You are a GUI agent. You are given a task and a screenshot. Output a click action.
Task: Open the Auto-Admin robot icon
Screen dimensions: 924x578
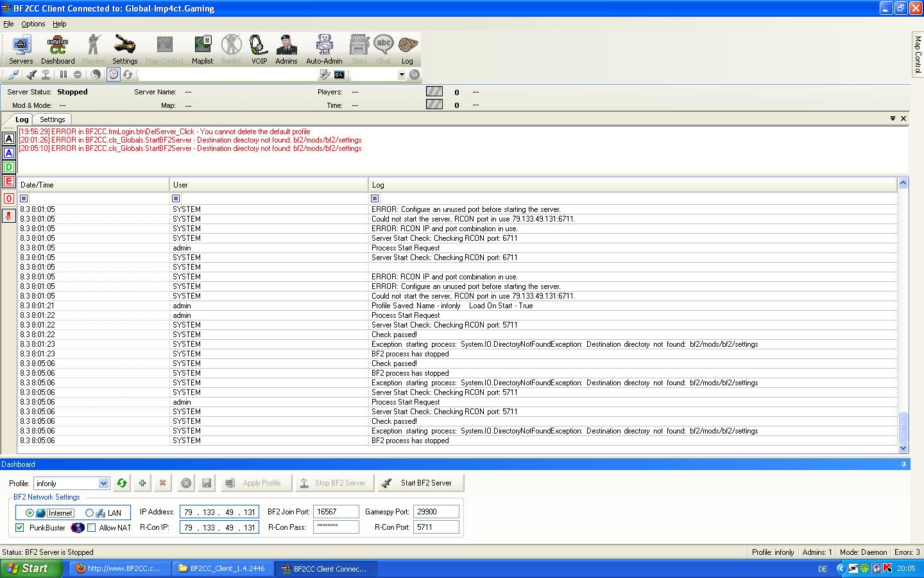[x=324, y=49]
